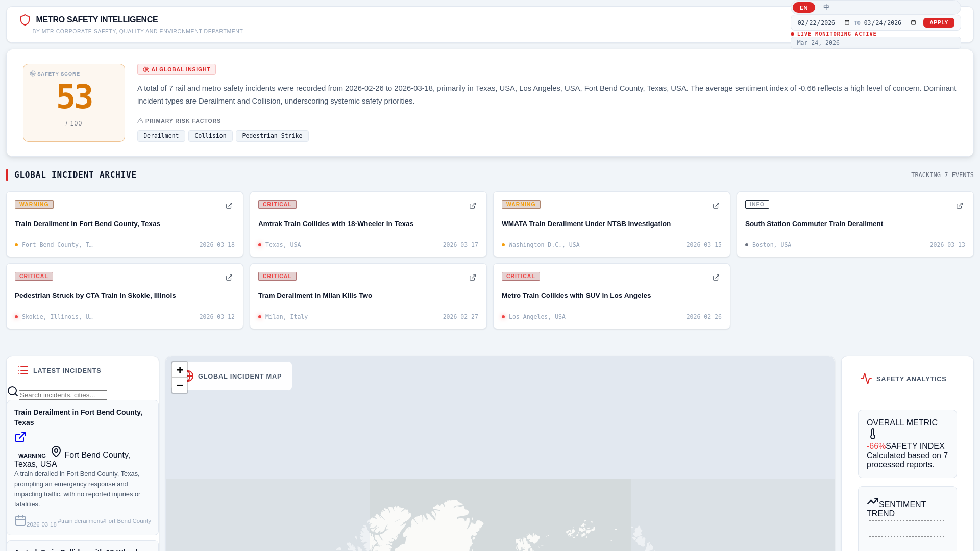Open external link on WMATA derailment card

tap(716, 206)
